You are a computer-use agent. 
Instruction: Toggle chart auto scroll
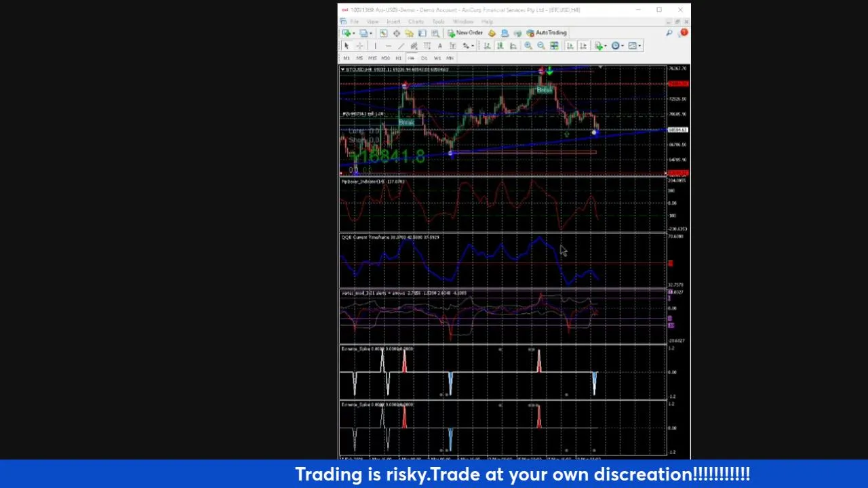coord(570,45)
